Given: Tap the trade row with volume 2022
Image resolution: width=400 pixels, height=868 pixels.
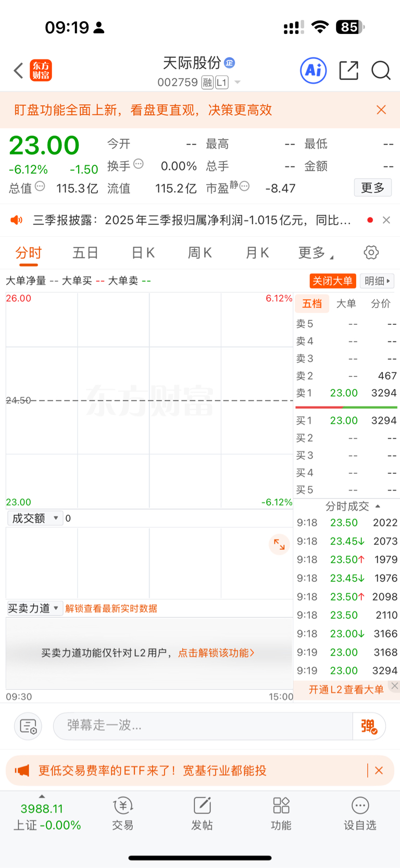Looking at the screenshot, I should (347, 523).
